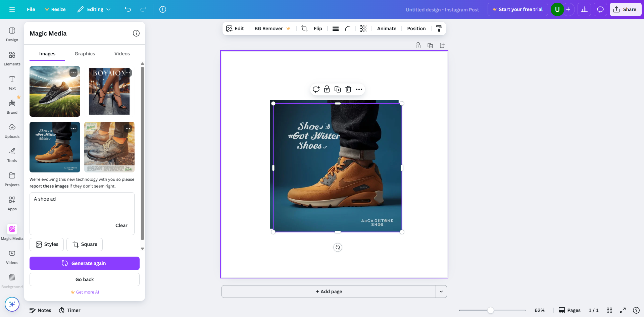Open Styles options in Magic Media
Image resolution: width=644 pixels, height=317 pixels.
coord(47,244)
